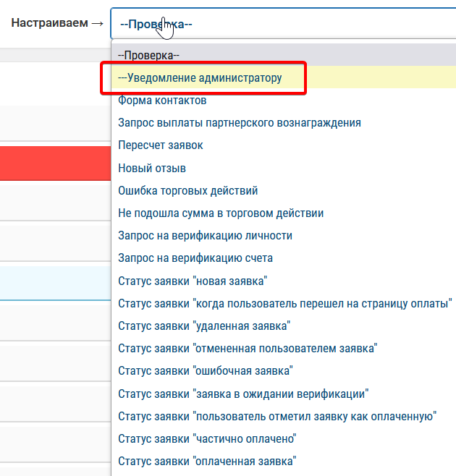
Task: Choose «Новый отзыв» in the dropdown
Action: point(152,168)
